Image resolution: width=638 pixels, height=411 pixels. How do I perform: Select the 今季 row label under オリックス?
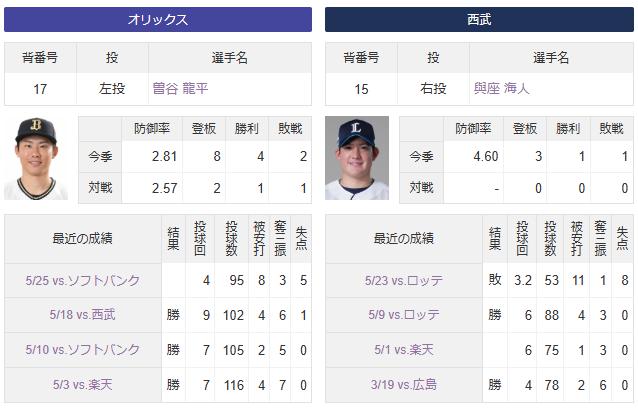[100, 157]
